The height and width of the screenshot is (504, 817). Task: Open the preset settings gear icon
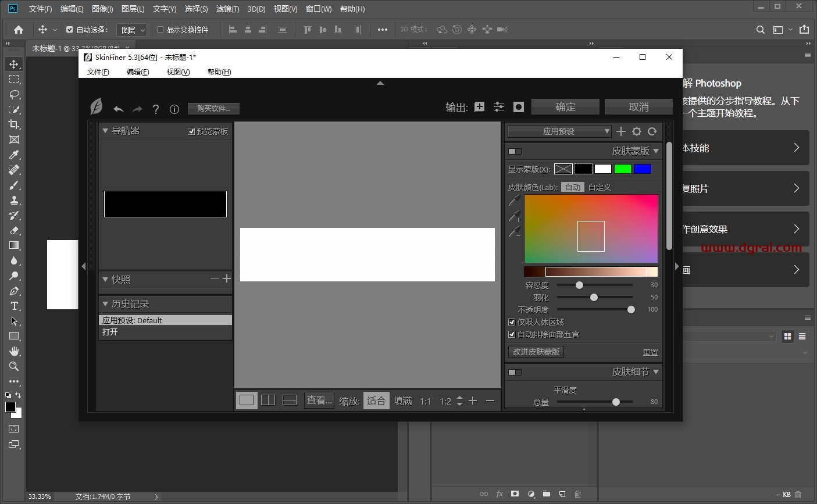(637, 131)
